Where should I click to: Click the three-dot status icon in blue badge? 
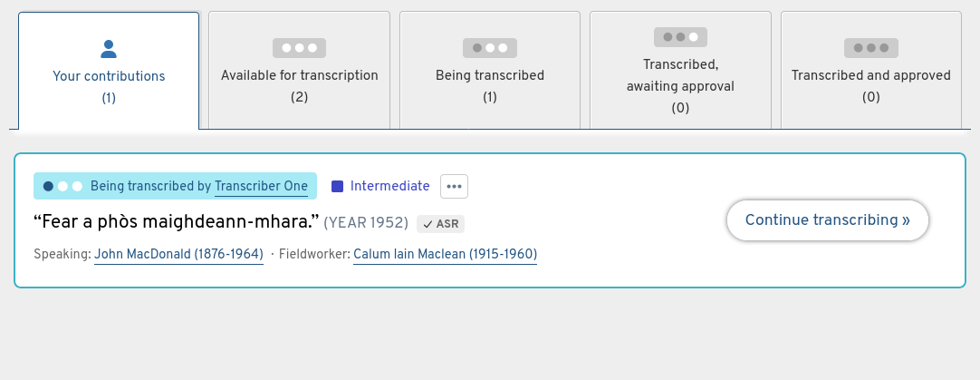(x=63, y=186)
